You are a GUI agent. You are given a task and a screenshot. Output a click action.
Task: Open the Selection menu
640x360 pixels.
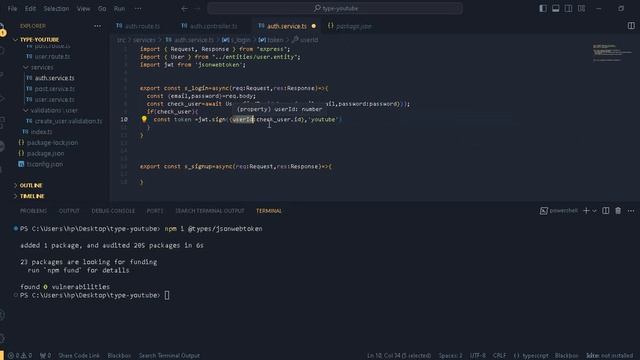tap(56, 8)
